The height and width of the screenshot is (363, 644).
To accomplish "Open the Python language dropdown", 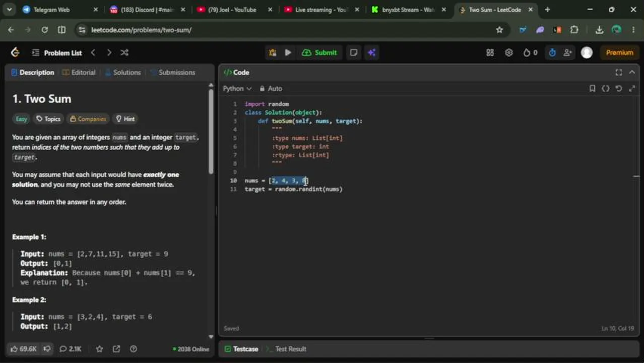I will coord(237,89).
